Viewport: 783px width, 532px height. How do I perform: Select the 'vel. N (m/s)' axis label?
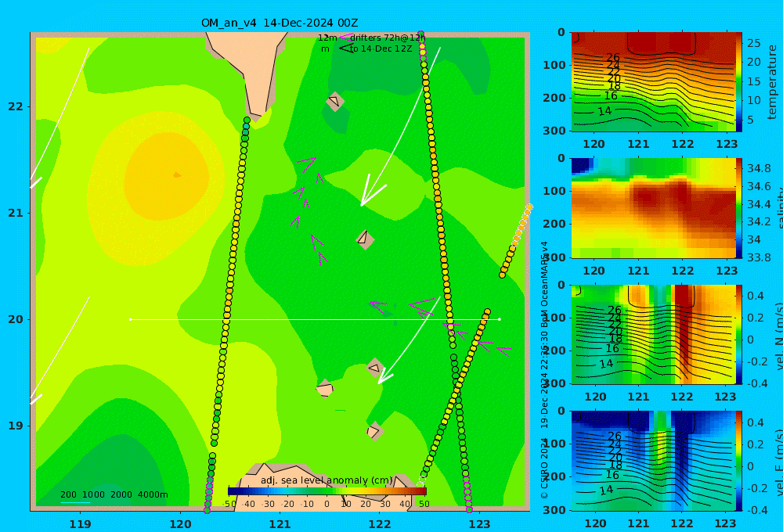[x=779, y=336]
